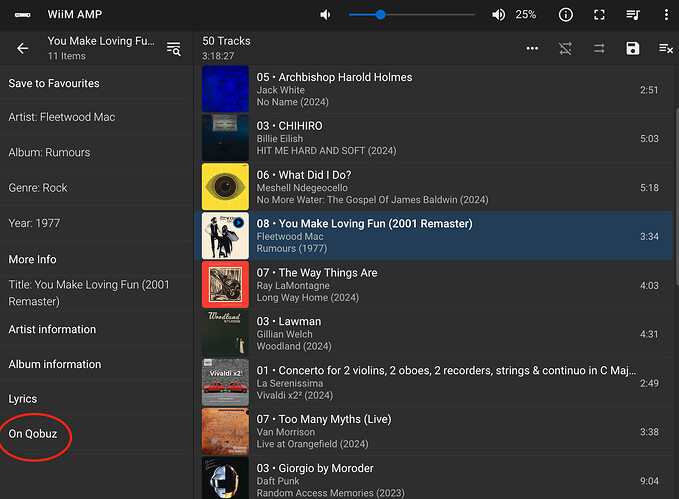Screen dimensions: 679x499
Task: Play CHIHIRO by Billie Eilish
Action: 433,139
